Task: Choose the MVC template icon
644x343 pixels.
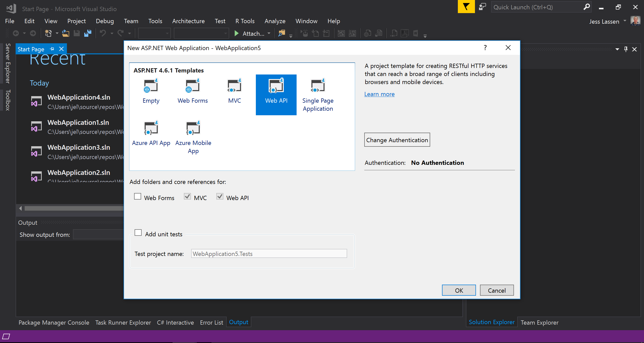Action: tap(234, 86)
